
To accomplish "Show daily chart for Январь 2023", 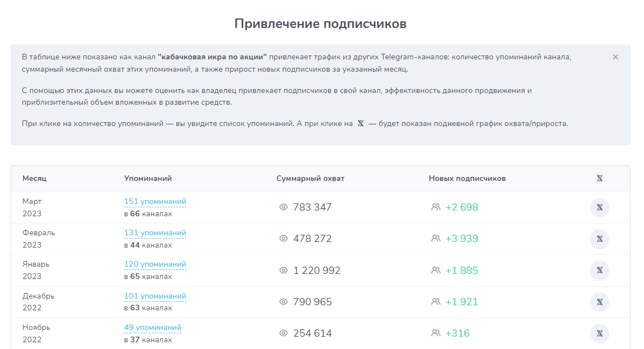I will click(599, 271).
